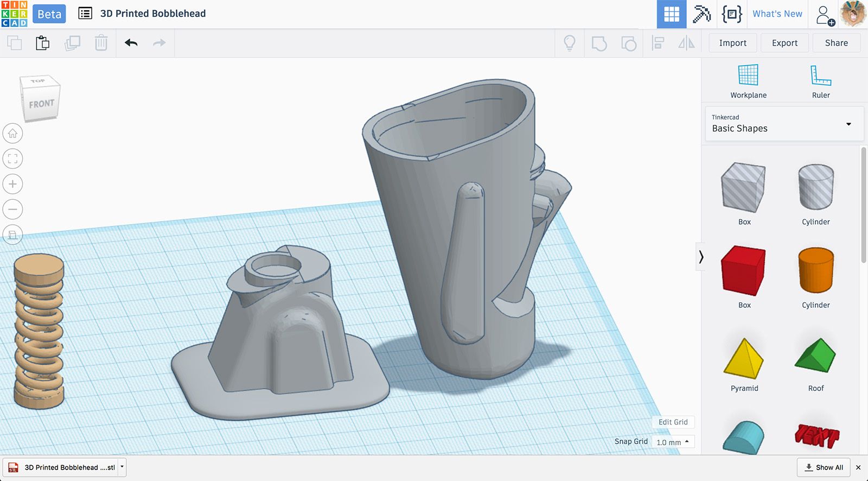The width and height of the screenshot is (868, 481).
Task: Zoom out with the minus icon
Action: 13,209
